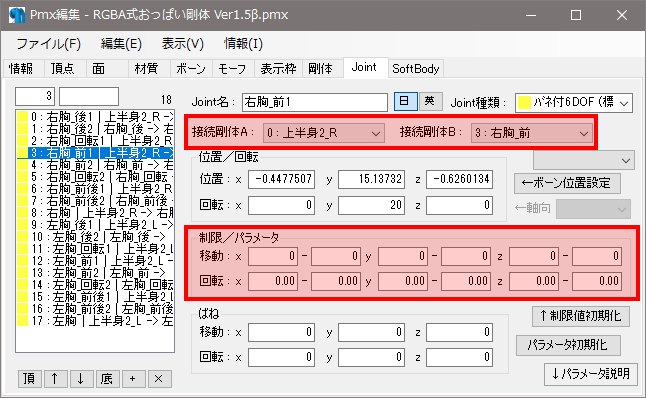
Task: Select joint 8 : 右胸 in the list
Action: pos(95,213)
